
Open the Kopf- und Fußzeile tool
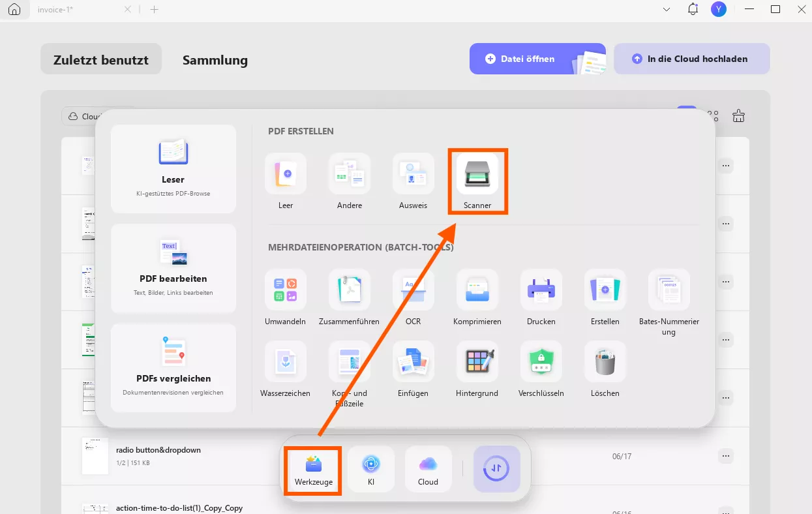(x=350, y=374)
